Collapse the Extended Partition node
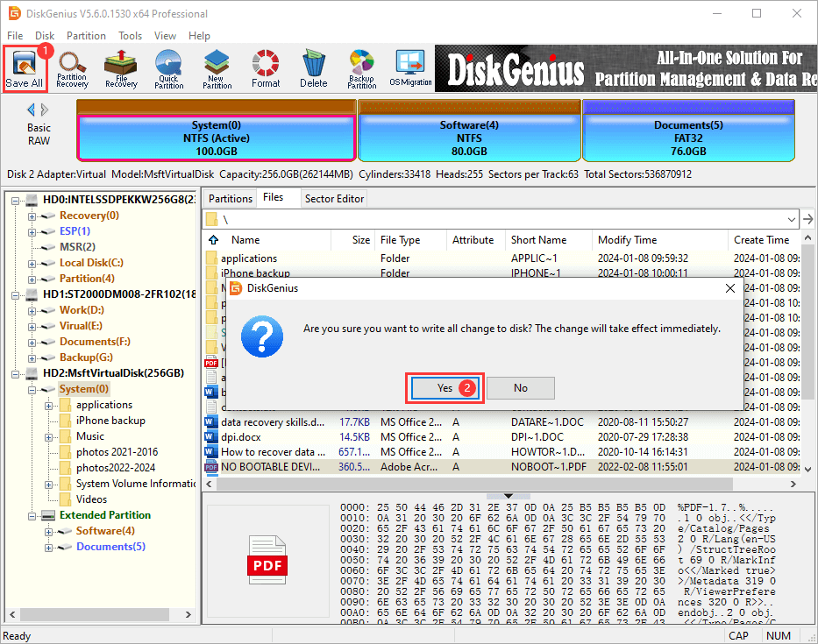 [32, 516]
